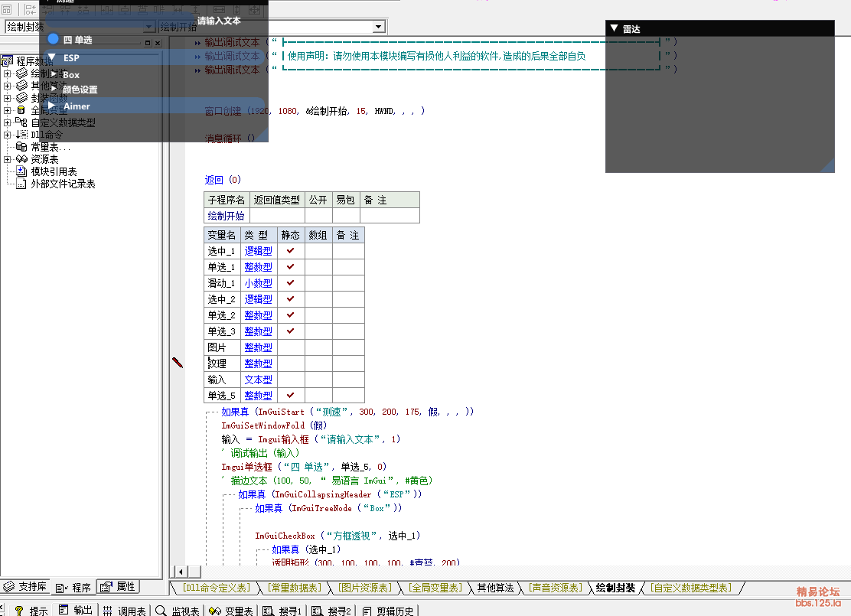Click the 模块引用表 icon in the tree
Viewport: 851px width, 616px height.
pyautogui.click(x=21, y=171)
